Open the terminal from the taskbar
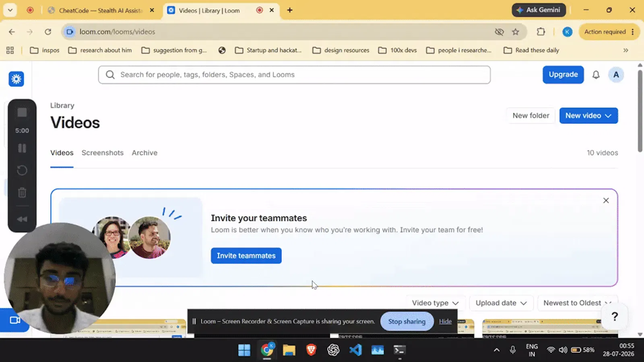Image resolution: width=644 pixels, height=362 pixels. pos(399,350)
